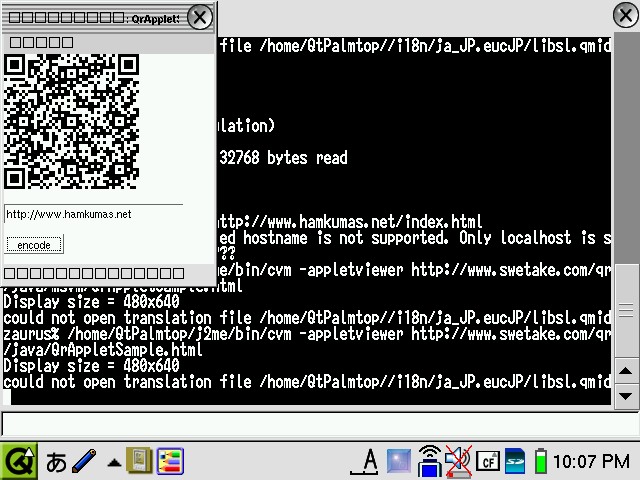Expand input method list arrow
Image resolution: width=640 pixels, height=480 pixels.
pyautogui.click(x=114, y=463)
